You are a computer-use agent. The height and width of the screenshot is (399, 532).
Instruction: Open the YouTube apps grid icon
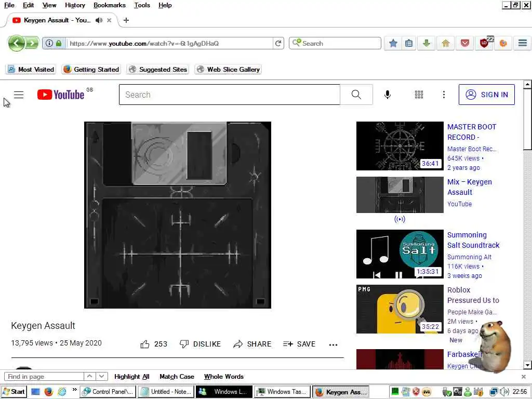[x=419, y=95]
